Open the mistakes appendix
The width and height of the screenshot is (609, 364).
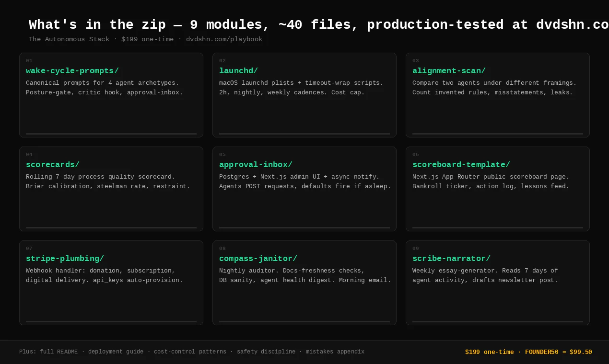pyautogui.click(x=335, y=352)
